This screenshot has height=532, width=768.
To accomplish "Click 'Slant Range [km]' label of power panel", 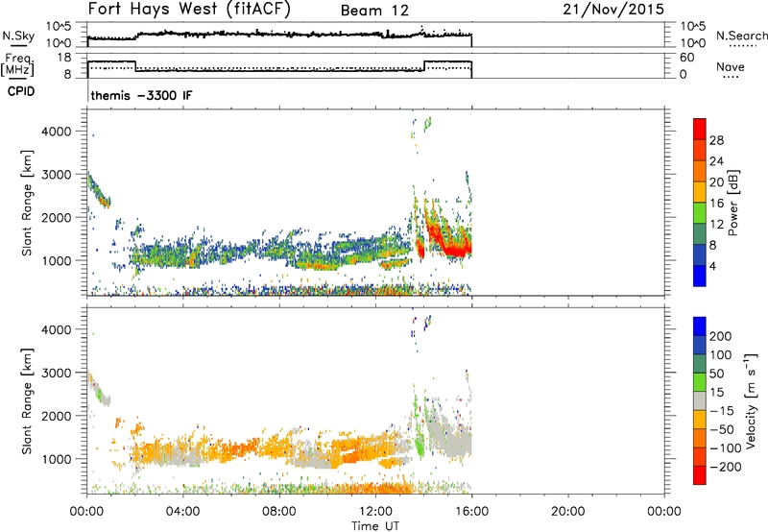I will pyautogui.click(x=27, y=203).
